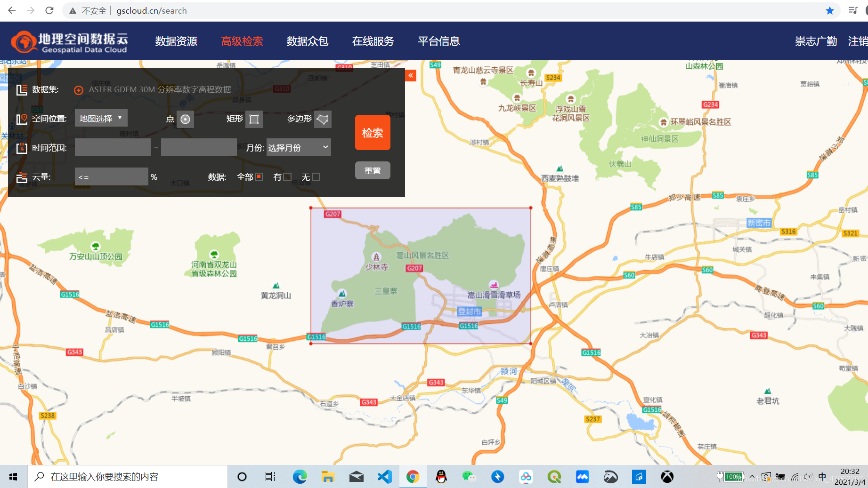Image resolution: width=868 pixels, height=488 pixels.
Task: Check the 无 (no data) checkbox
Action: [x=316, y=176]
